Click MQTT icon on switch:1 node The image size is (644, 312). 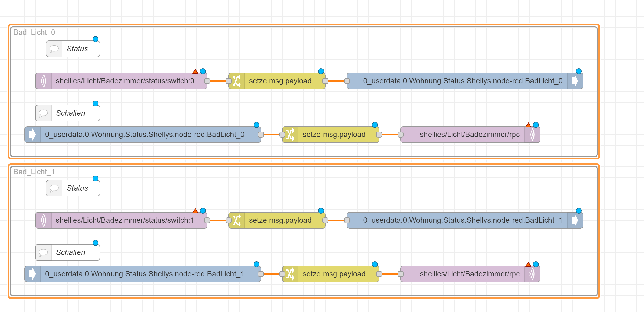pyautogui.click(x=43, y=220)
